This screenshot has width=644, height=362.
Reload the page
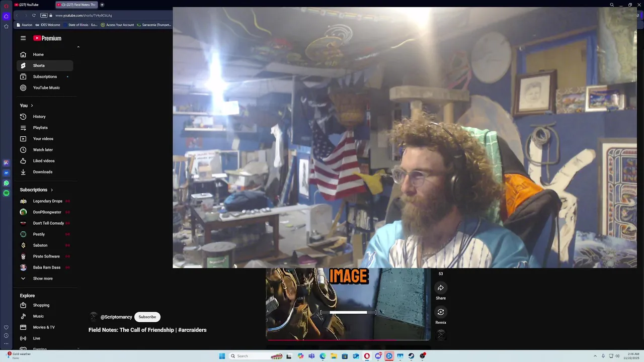[x=34, y=16]
